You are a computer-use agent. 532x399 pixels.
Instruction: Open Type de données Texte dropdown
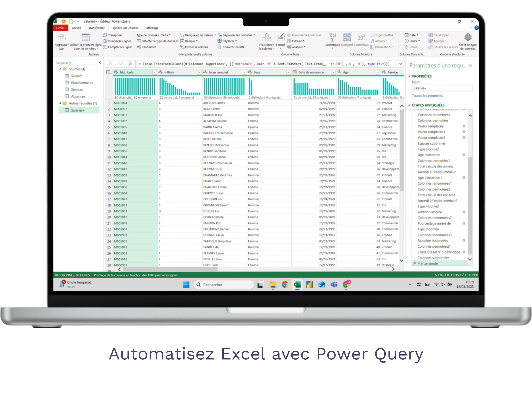[154, 35]
